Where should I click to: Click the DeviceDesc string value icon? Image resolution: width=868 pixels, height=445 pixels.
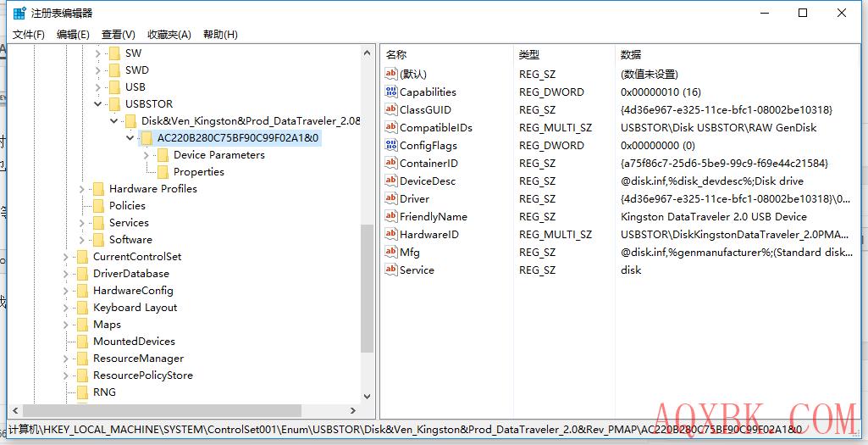(391, 181)
